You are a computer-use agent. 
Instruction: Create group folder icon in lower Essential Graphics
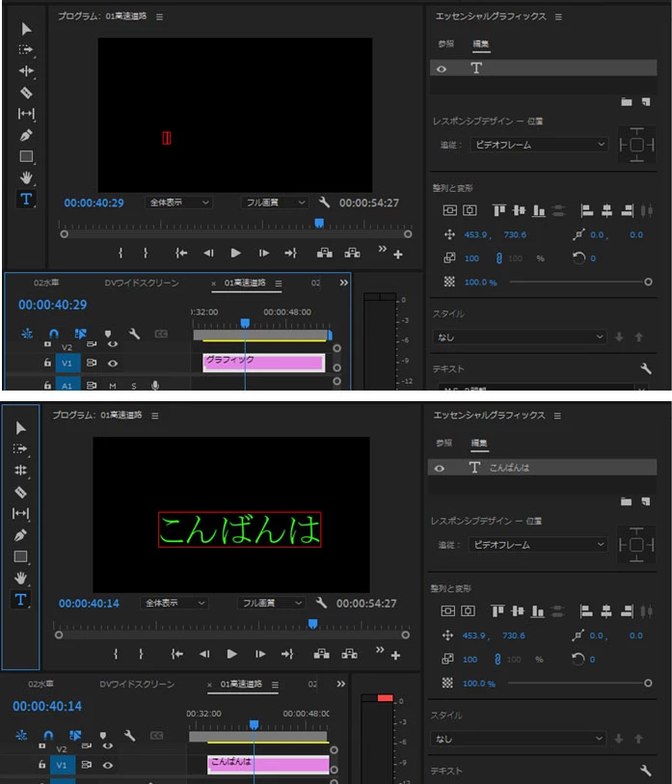click(x=626, y=501)
